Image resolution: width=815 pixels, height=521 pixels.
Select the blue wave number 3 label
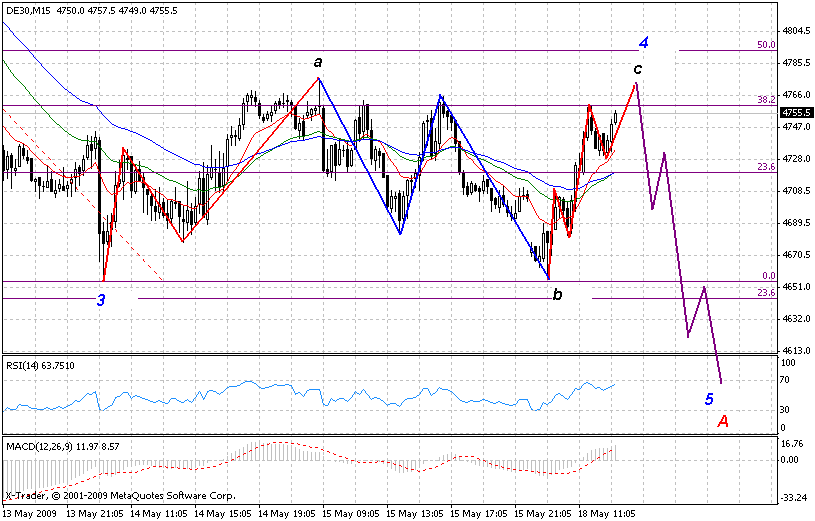coord(102,300)
